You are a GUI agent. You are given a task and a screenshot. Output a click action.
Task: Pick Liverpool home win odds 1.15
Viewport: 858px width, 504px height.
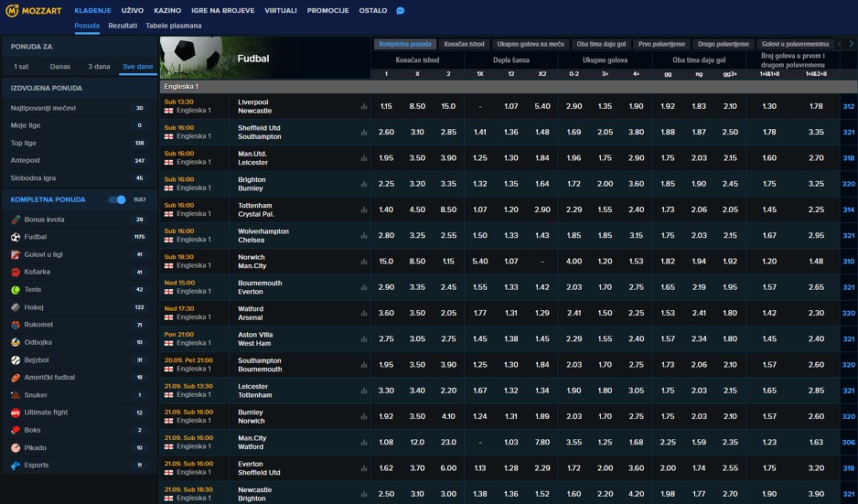[386, 106]
